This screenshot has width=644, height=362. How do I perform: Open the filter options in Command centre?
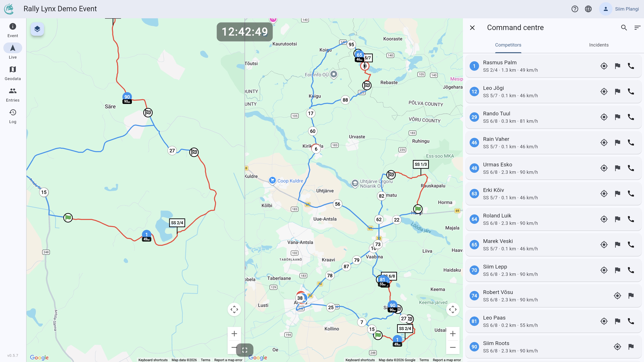pyautogui.click(x=637, y=28)
